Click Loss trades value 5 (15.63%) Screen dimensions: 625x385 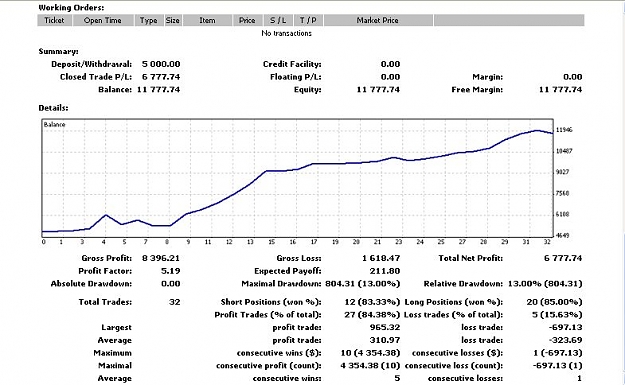(x=557, y=315)
